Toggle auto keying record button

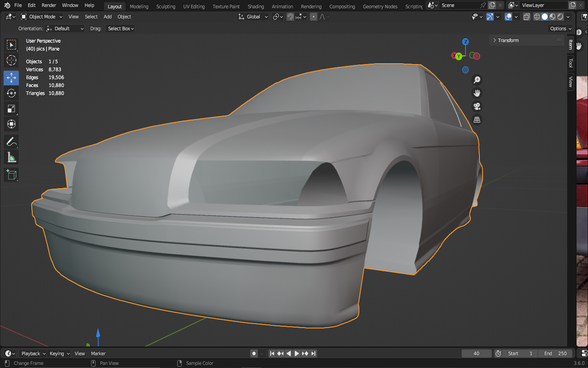(x=254, y=354)
